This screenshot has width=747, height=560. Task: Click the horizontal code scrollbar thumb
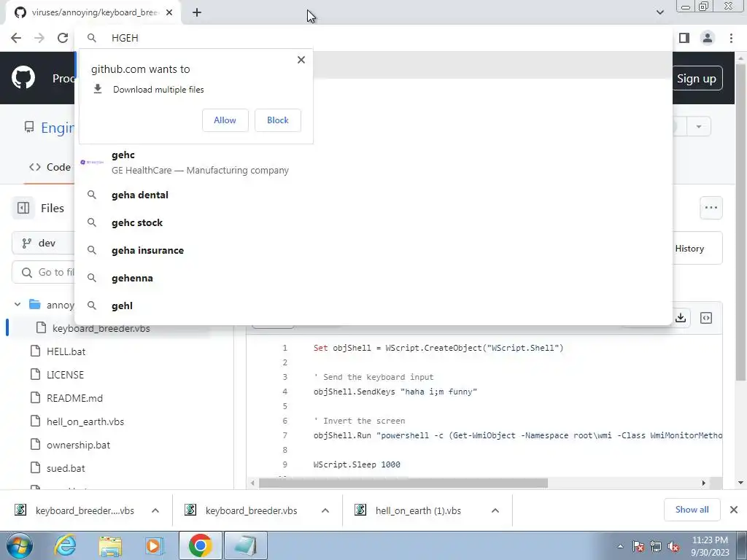pyautogui.click(x=403, y=483)
